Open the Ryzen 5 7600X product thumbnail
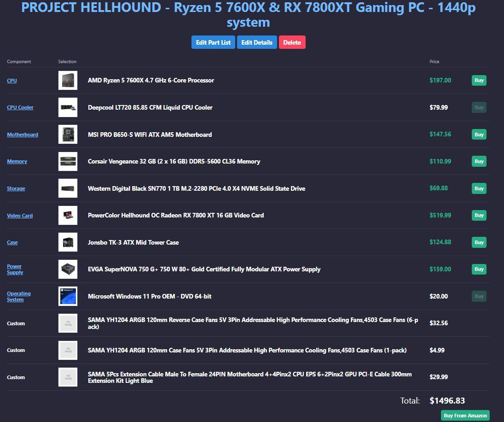The height and width of the screenshot is (422, 504). coord(68,81)
